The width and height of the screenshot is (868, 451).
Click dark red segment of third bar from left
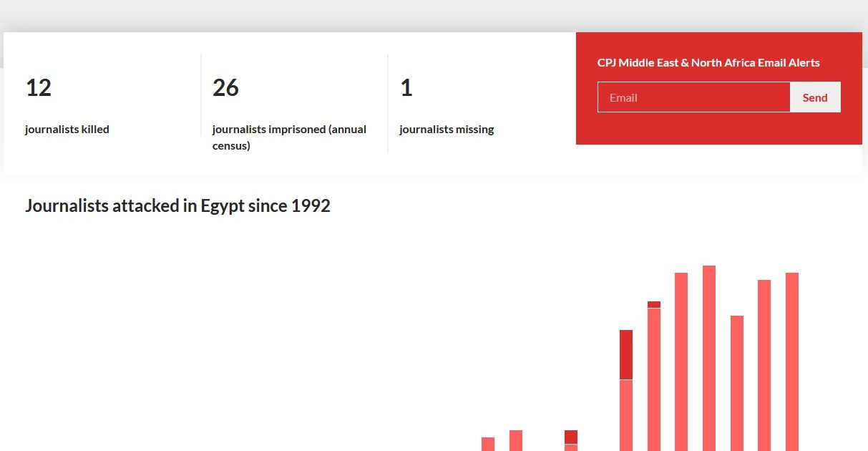coord(571,437)
